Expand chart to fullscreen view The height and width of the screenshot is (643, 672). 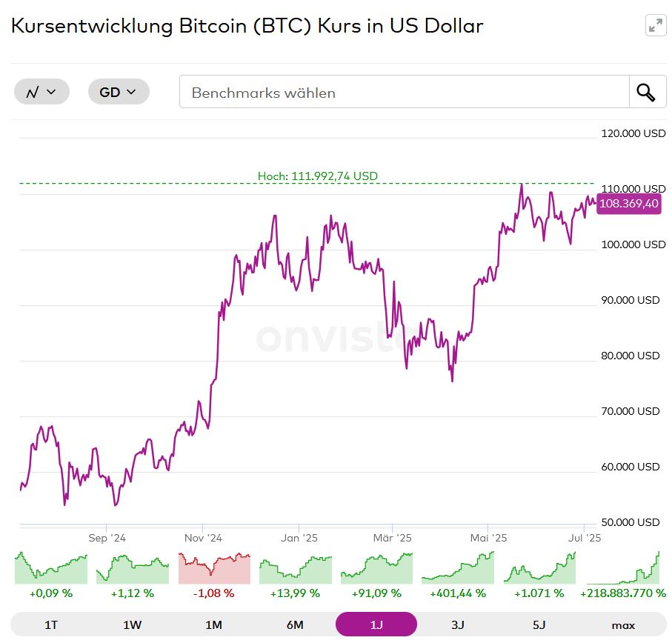tap(656, 26)
